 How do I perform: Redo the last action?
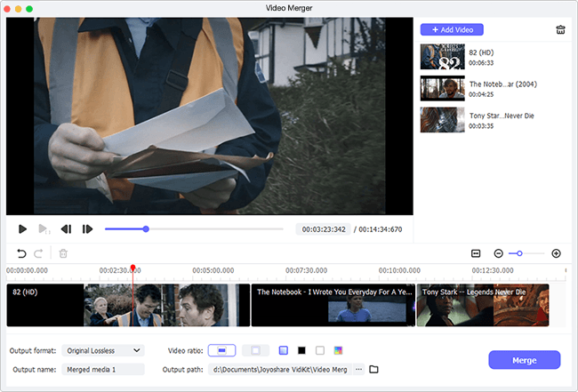tap(38, 253)
